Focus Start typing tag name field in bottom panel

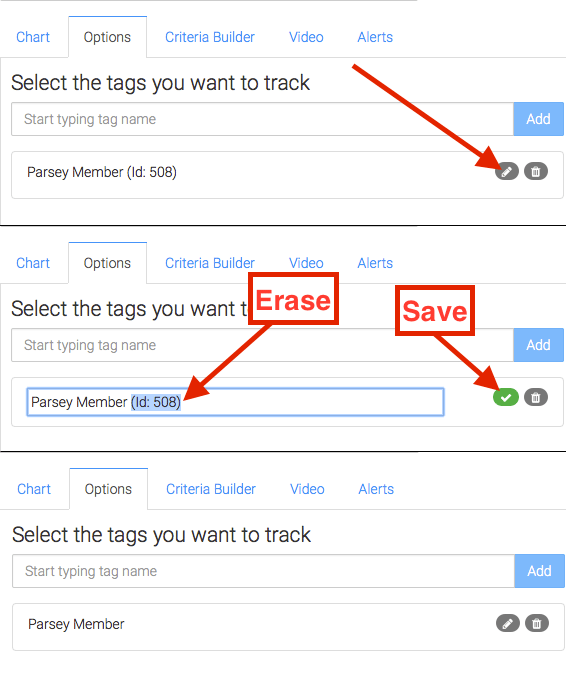(x=263, y=571)
